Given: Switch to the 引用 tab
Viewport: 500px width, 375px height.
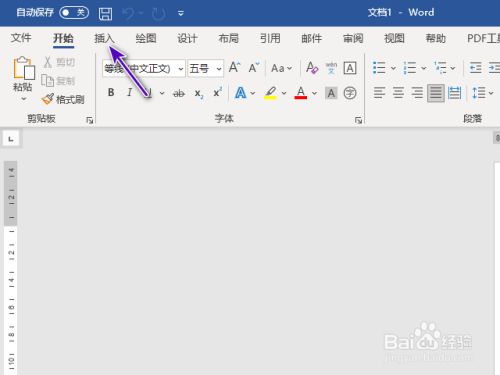Looking at the screenshot, I should [x=270, y=38].
